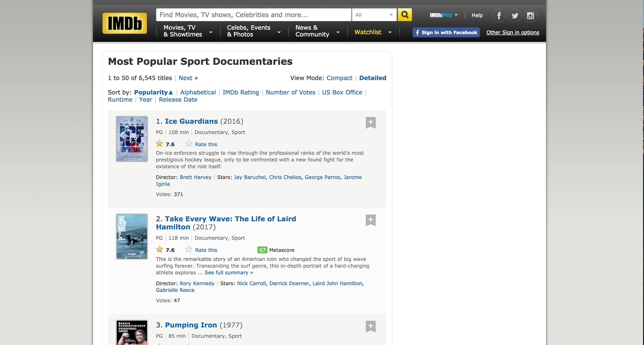Sort by Runtime
Image resolution: width=644 pixels, height=345 pixels.
(120, 100)
